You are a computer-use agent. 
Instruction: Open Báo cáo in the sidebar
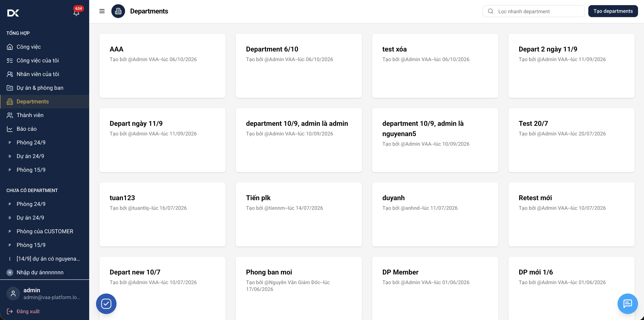[45, 129]
